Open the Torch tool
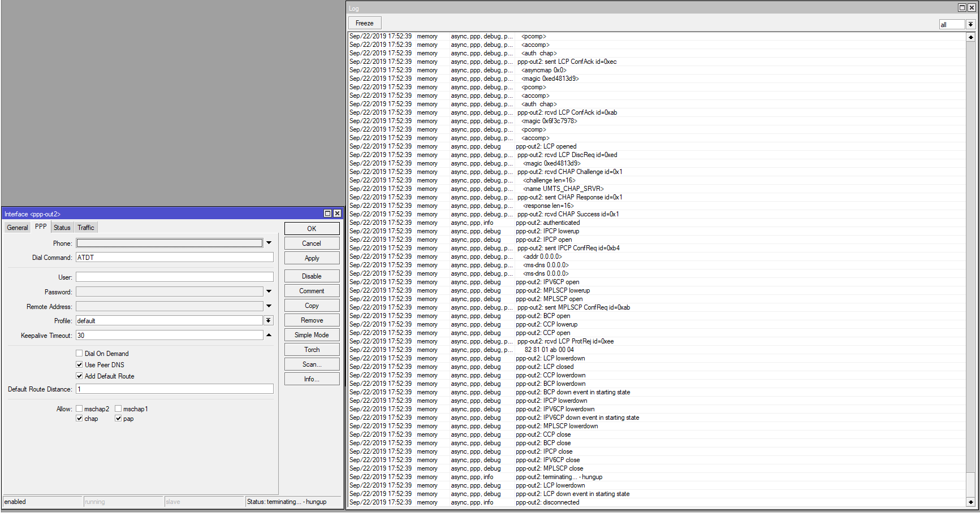The image size is (980, 513). 312,350
